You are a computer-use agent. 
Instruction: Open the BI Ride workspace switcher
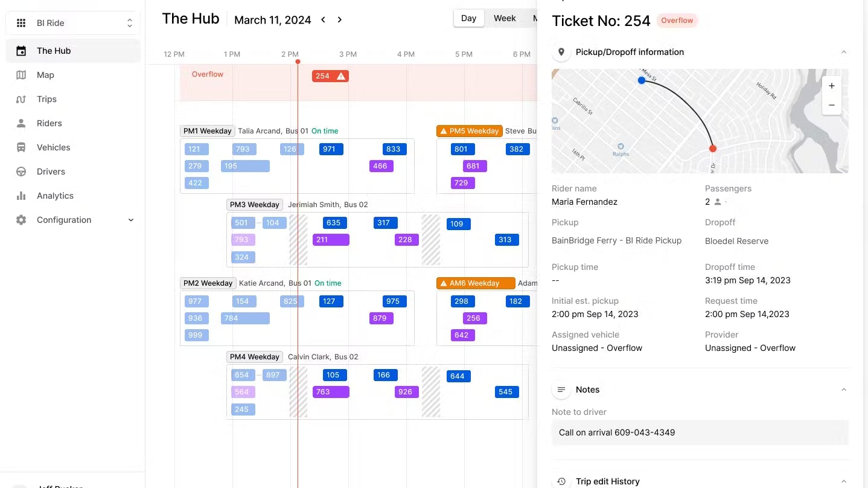[72, 22]
